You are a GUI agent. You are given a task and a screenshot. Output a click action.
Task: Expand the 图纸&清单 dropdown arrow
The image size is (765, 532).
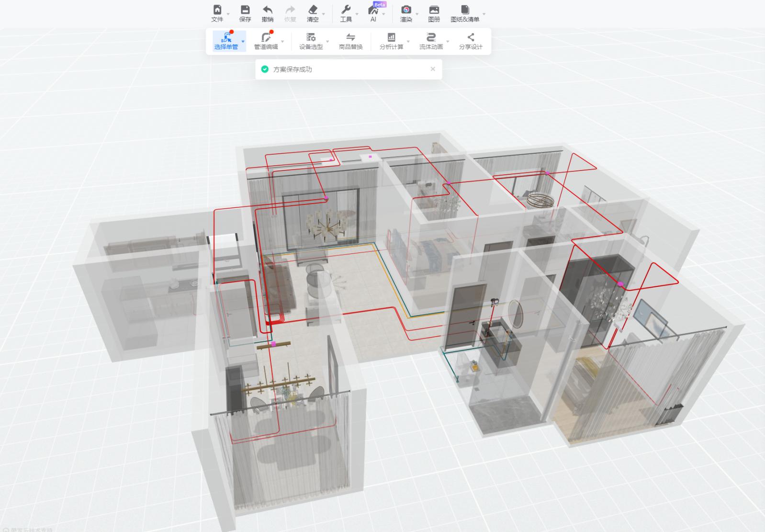pyautogui.click(x=484, y=14)
